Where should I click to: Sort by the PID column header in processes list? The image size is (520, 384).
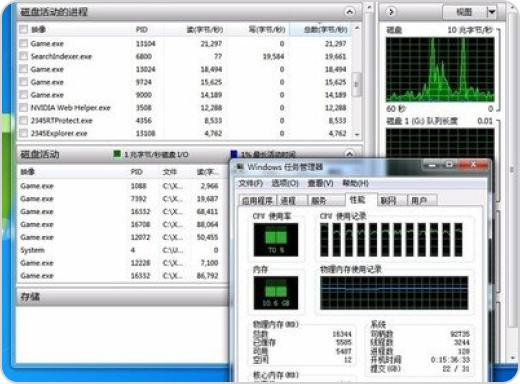tap(142, 30)
